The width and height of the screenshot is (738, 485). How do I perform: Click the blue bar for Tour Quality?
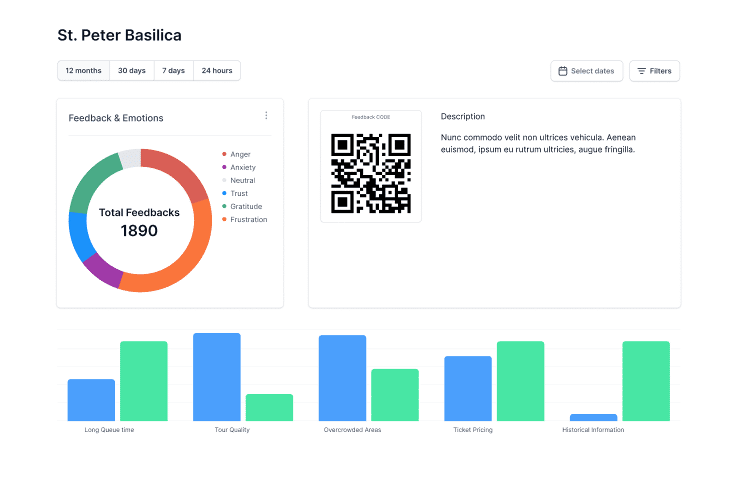pos(217,376)
